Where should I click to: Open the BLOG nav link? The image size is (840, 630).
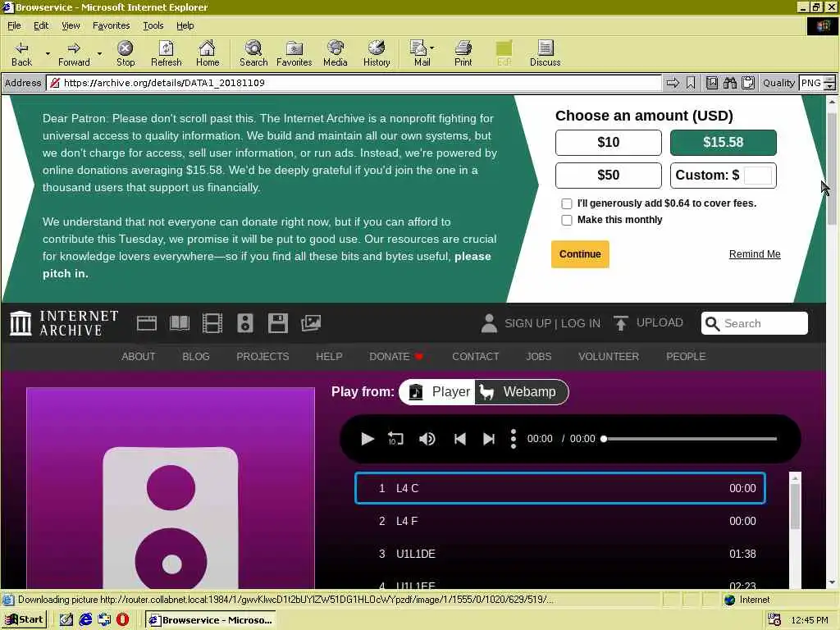(x=195, y=356)
